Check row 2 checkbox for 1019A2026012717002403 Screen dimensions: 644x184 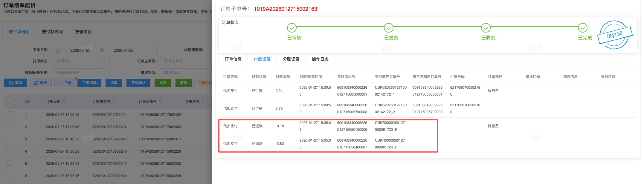[x=9, y=126]
